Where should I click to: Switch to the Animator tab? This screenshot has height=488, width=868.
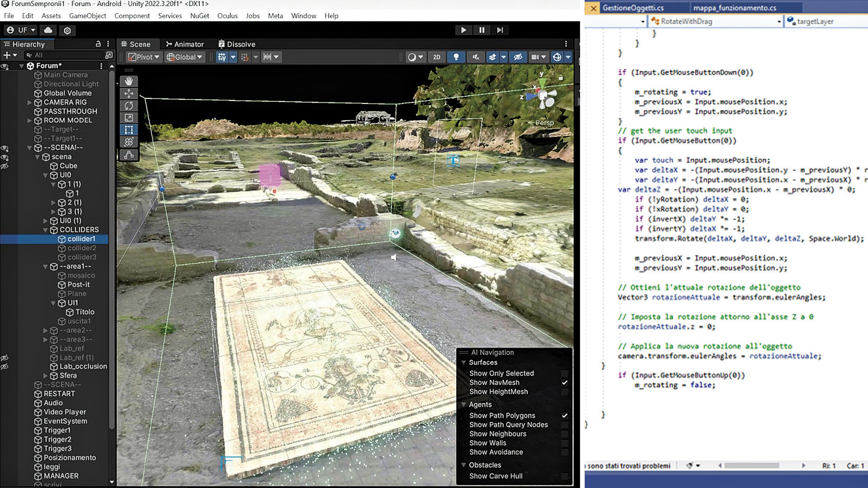tap(185, 44)
